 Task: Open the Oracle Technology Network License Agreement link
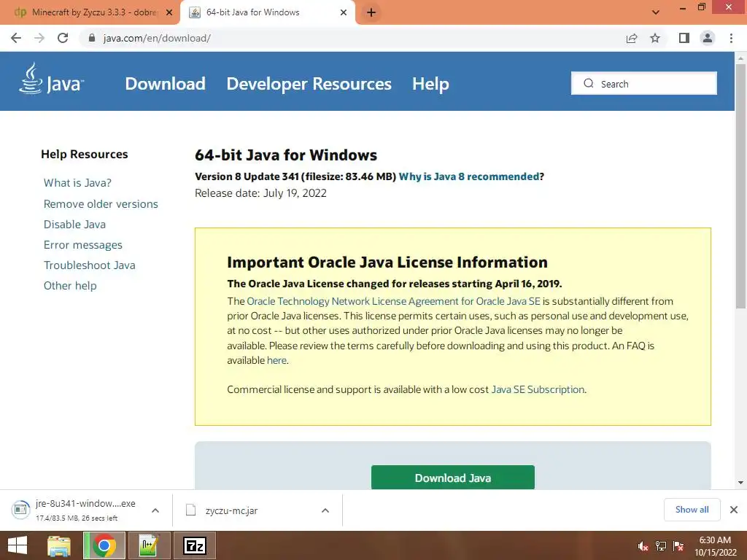(x=393, y=301)
